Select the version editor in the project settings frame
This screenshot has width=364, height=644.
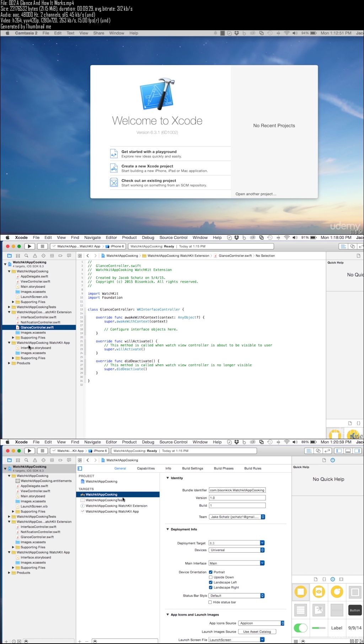(327, 451)
